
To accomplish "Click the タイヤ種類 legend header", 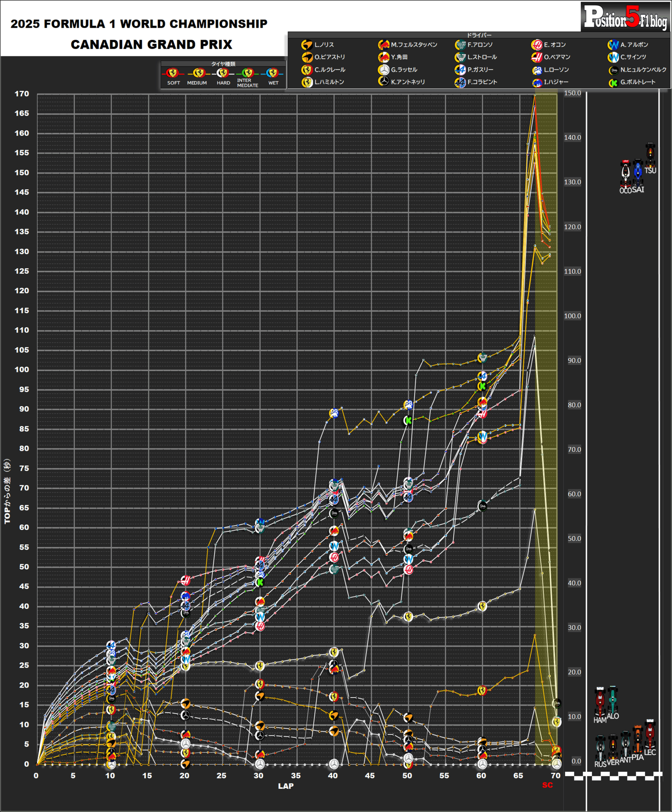I will 223,64.
